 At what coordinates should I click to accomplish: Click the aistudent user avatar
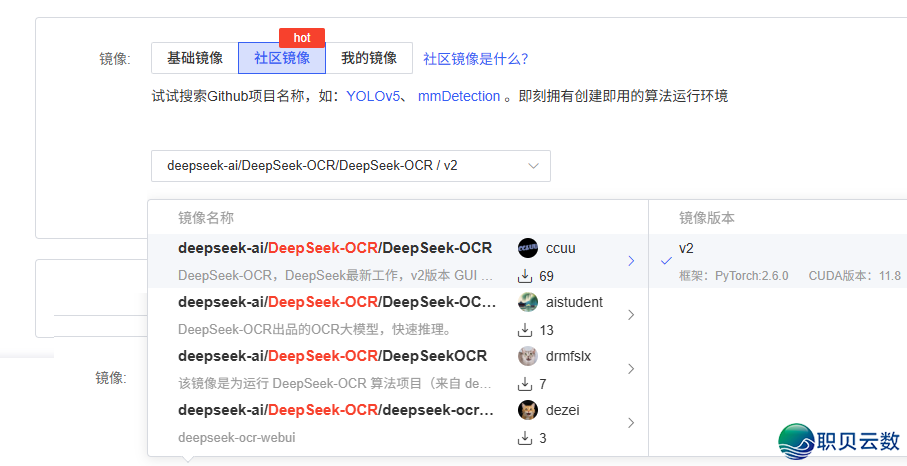[528, 302]
